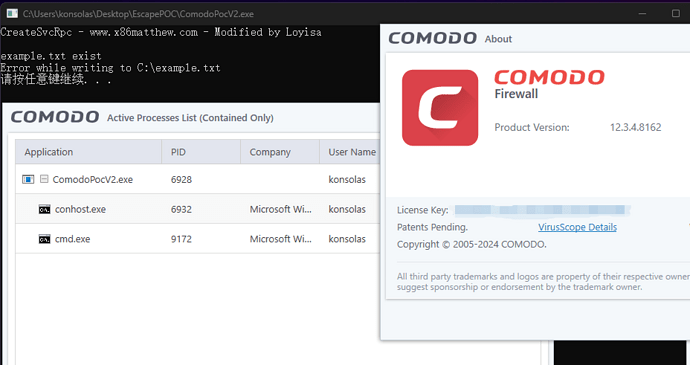Select the ComodoPocV2.exe process row
690x365 pixels.
tap(198, 179)
